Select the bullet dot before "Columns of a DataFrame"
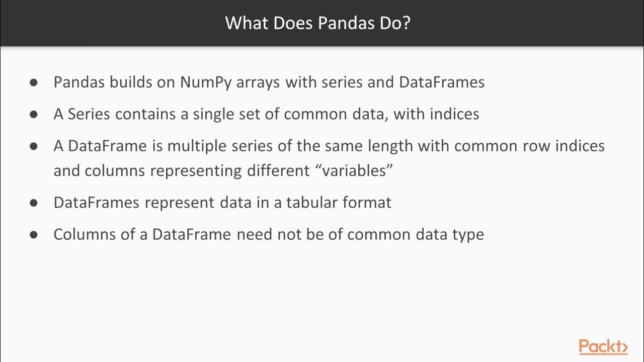Viewport: 644px width, 362px height. (x=34, y=234)
